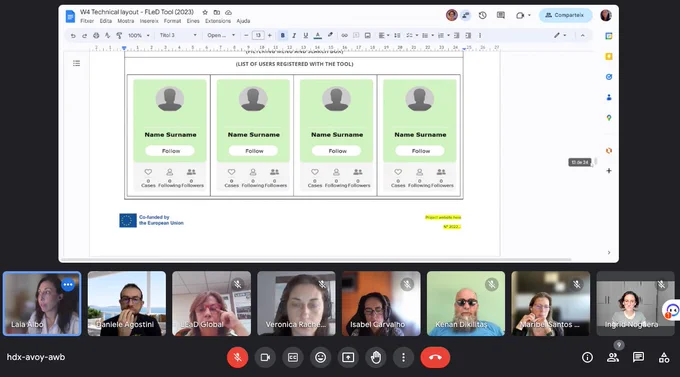Open the 100% zoom dropdown

139,36
